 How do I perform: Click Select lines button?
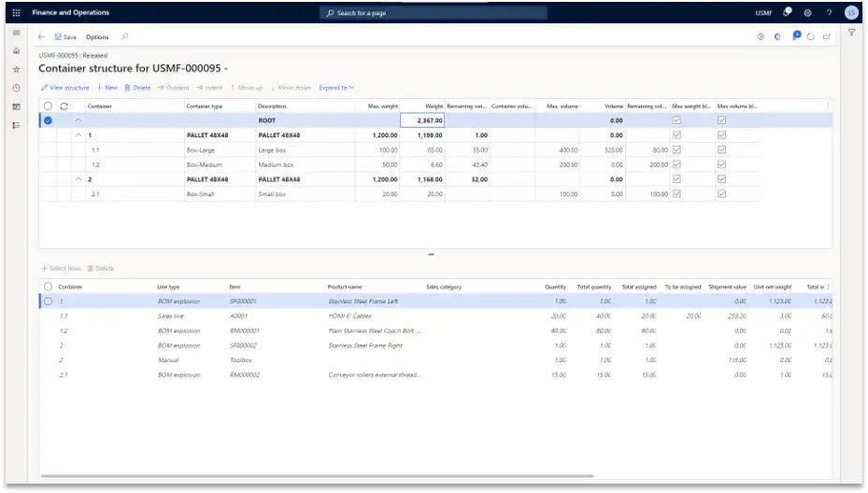[x=62, y=268]
